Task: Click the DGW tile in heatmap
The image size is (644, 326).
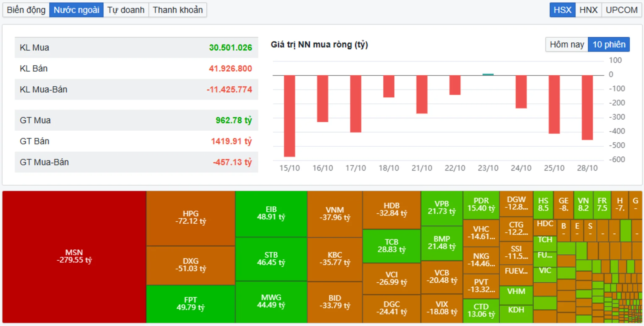Action: 516,204
